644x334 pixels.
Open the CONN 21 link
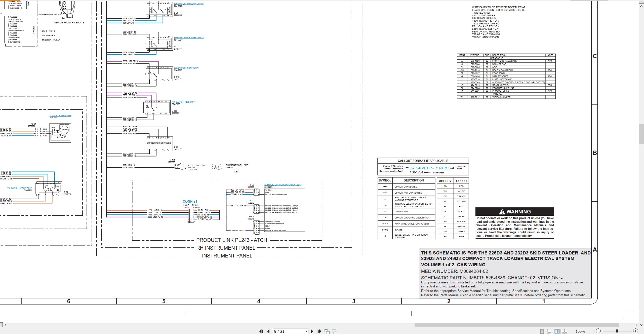190,201
